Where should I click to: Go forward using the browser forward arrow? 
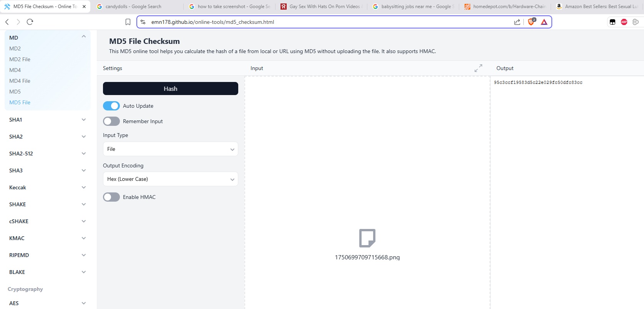pos(18,22)
